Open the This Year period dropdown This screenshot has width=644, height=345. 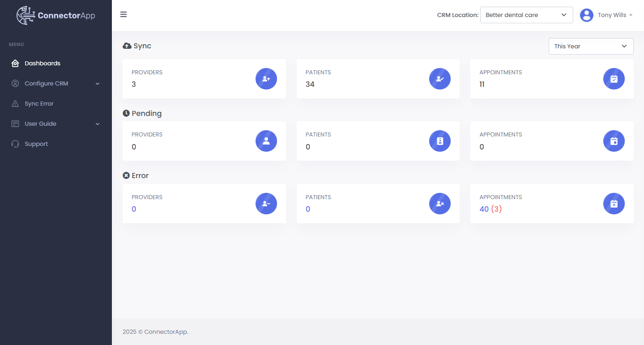point(591,46)
